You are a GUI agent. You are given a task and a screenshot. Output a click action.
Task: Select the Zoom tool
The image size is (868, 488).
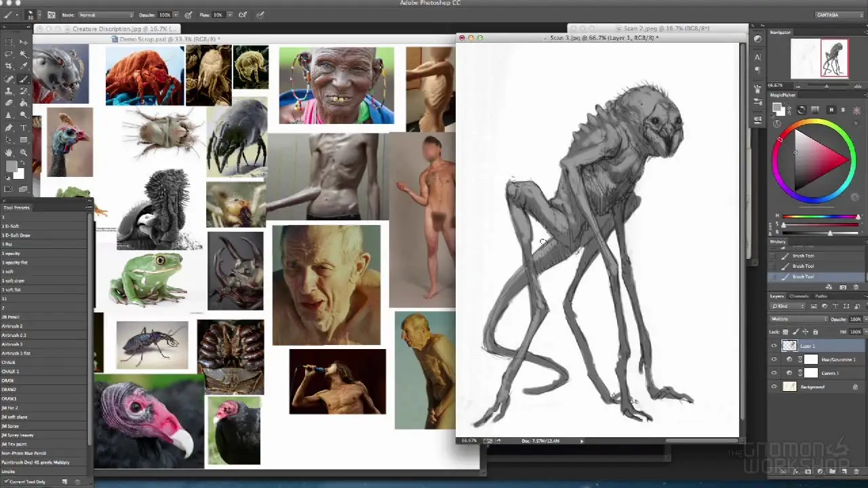(x=23, y=152)
